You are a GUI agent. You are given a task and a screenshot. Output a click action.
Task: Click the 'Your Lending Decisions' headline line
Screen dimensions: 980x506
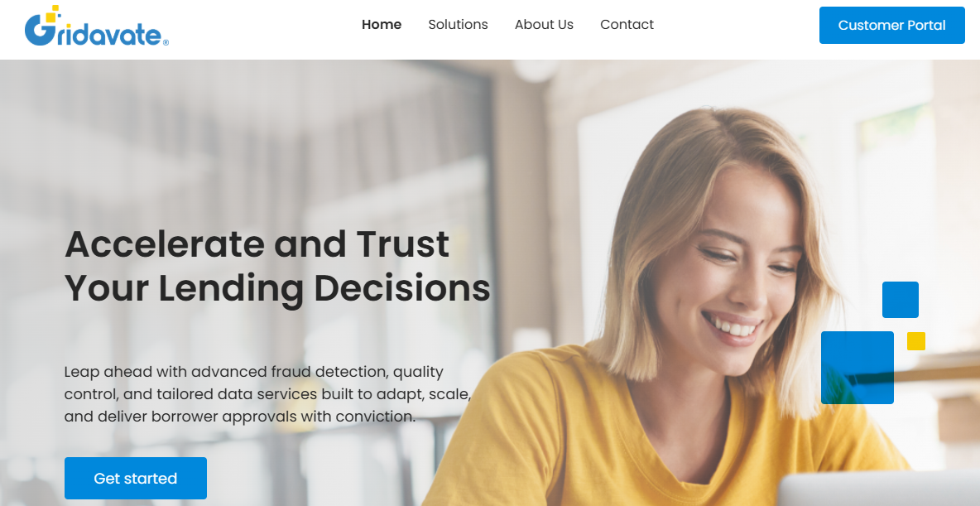pos(277,288)
